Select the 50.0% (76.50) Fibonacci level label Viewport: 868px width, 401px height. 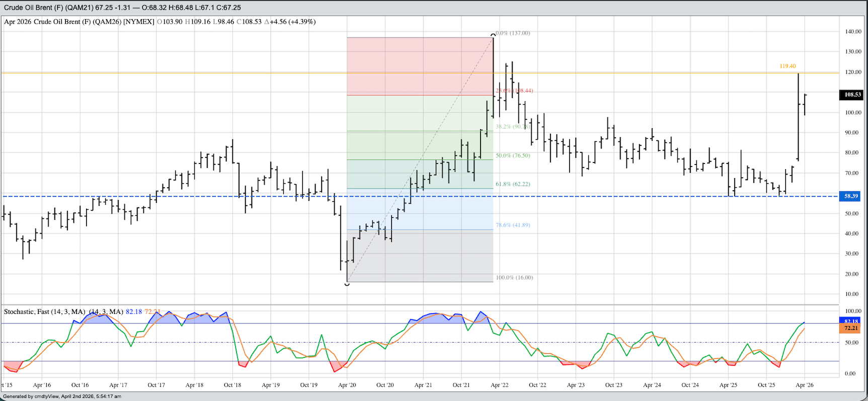[x=513, y=155]
